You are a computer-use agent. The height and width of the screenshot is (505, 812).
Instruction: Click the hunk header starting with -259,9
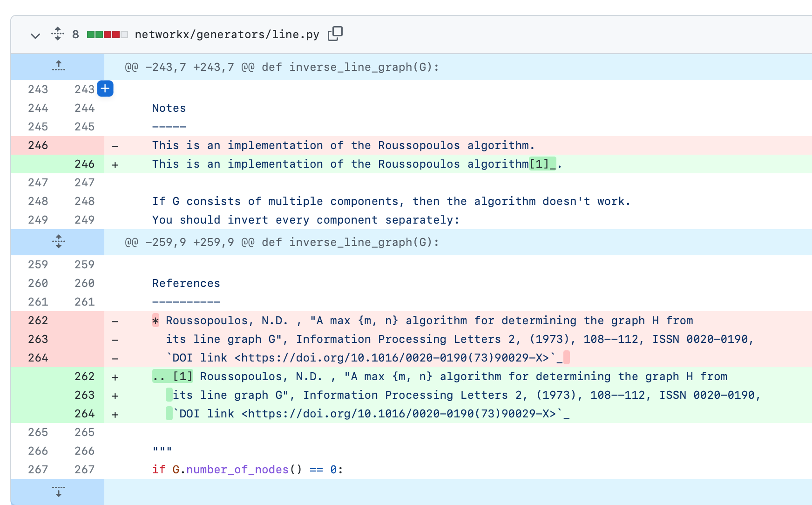(x=282, y=242)
